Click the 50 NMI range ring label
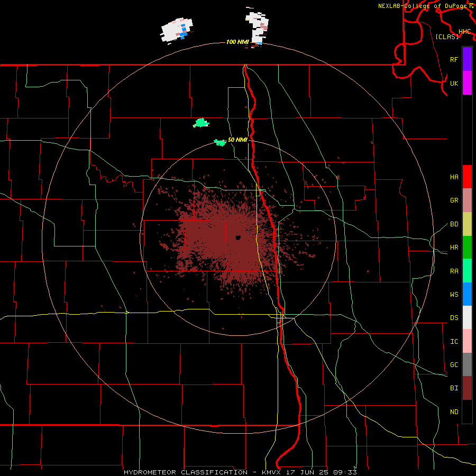The image size is (476, 476). pyautogui.click(x=237, y=140)
